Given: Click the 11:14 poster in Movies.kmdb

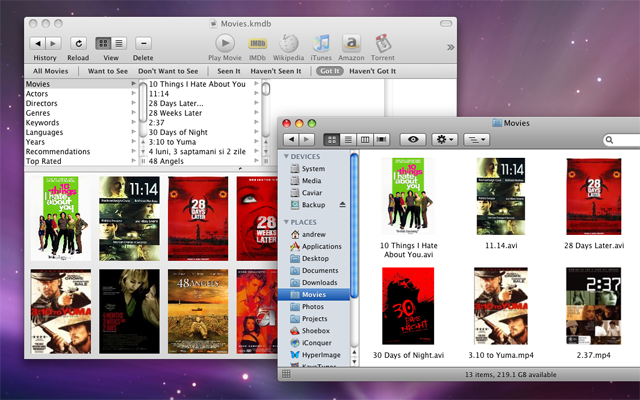Looking at the screenshot, I should 129,219.
